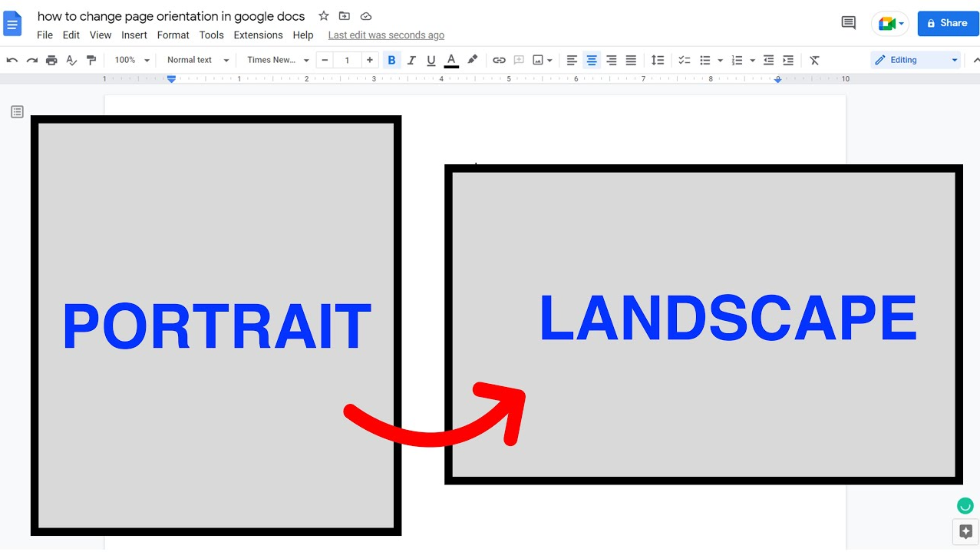Click the insert link icon
The width and height of the screenshot is (980, 552).
point(499,60)
